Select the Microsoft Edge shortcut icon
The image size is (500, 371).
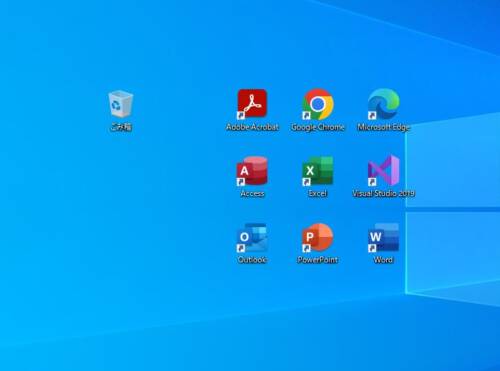pyautogui.click(x=384, y=104)
